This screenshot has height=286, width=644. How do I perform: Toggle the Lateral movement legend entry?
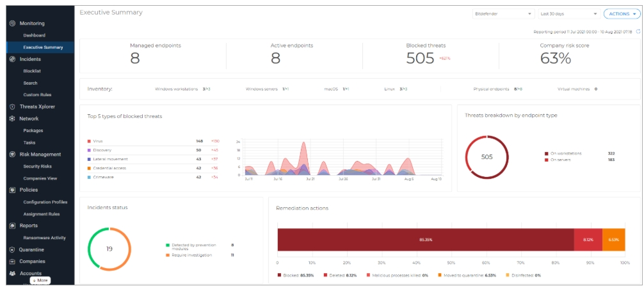click(x=110, y=159)
